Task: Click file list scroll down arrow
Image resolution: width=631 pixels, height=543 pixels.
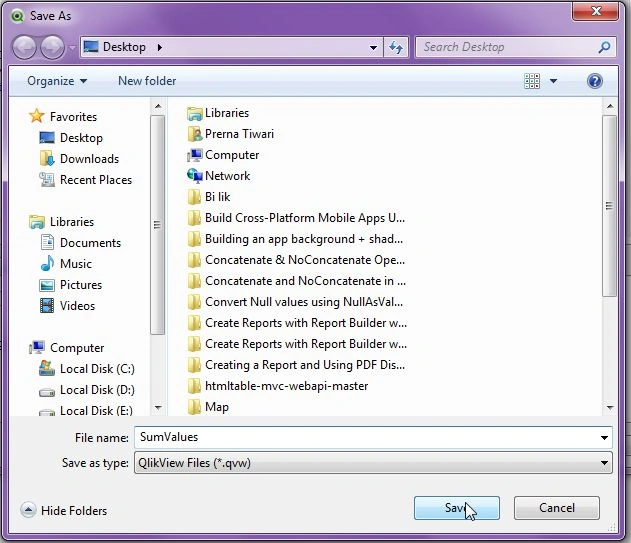Action: [x=610, y=408]
